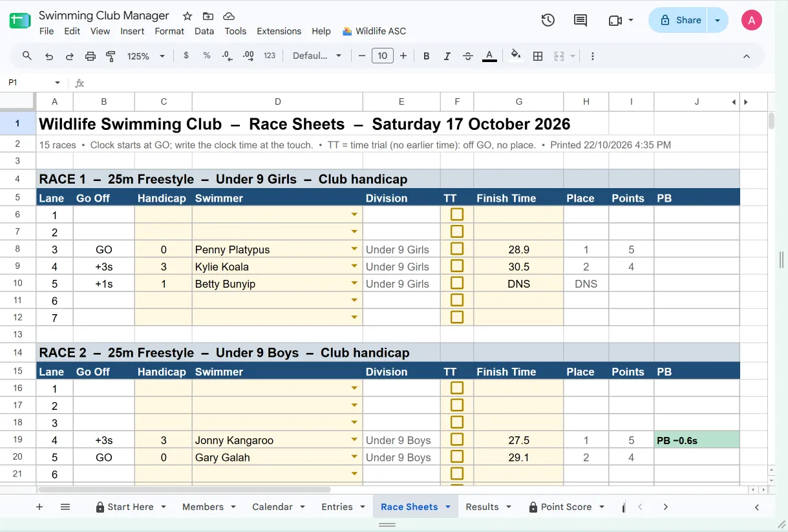Open the Insert menu
Screen dimensions: 788x532
(x=133, y=31)
